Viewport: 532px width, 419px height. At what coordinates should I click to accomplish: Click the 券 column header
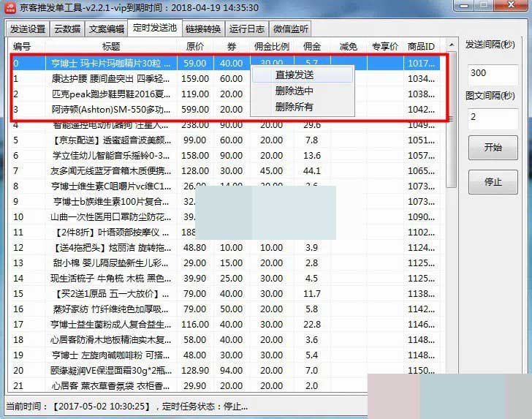click(232, 46)
